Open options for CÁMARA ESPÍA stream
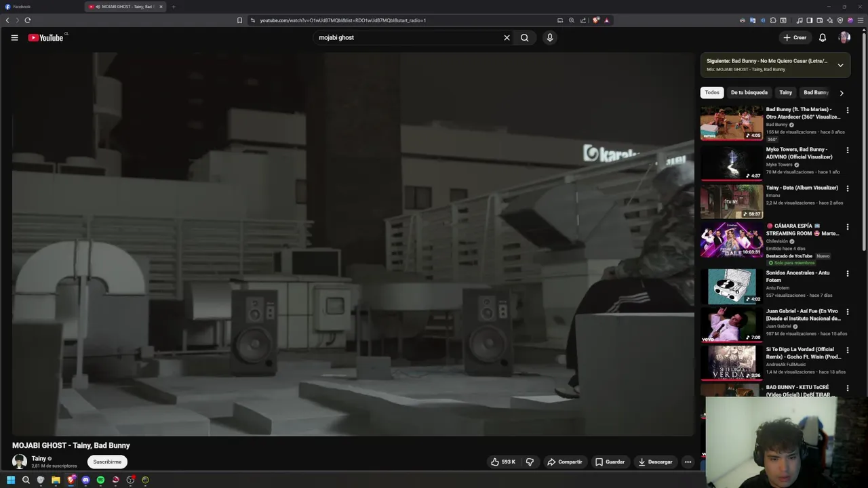 click(x=847, y=227)
